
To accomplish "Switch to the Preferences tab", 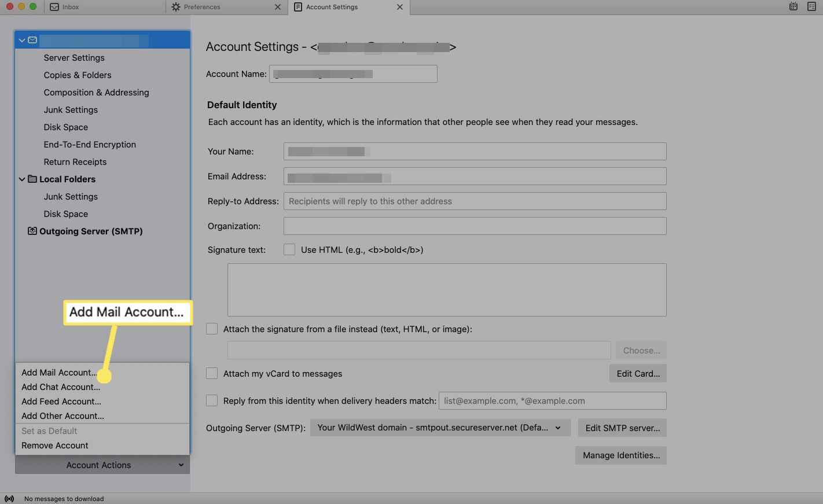I will click(x=226, y=7).
